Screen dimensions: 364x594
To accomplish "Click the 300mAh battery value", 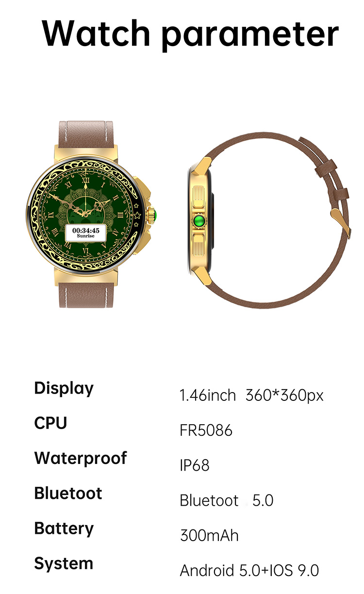I will point(209,535).
